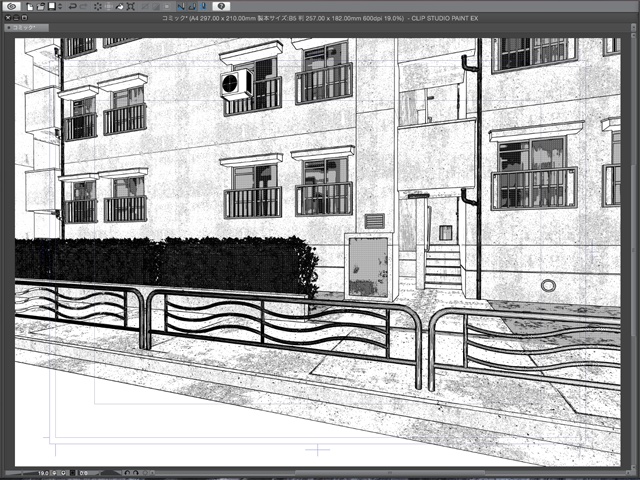
Task: Rotate the canvas left
Action: point(127,473)
